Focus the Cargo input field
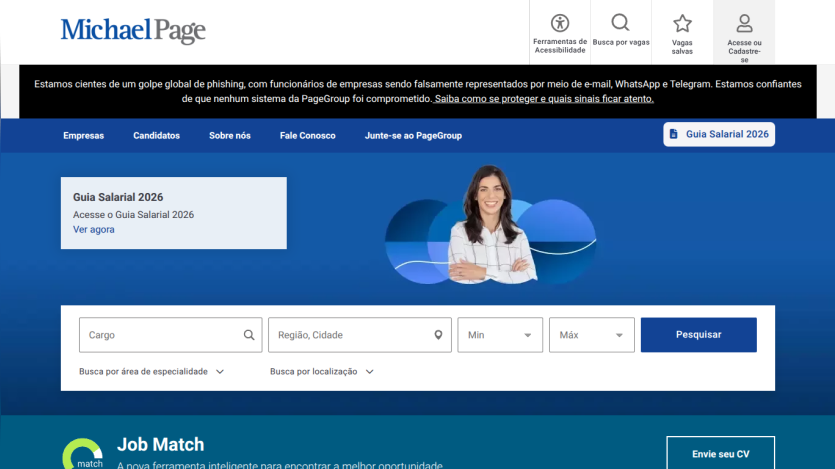Image resolution: width=835 pixels, height=469 pixels. (x=170, y=335)
